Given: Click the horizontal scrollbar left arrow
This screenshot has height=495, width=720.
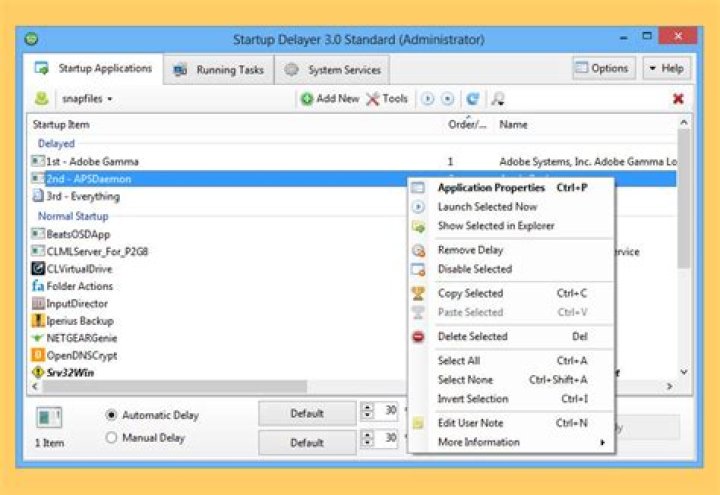Looking at the screenshot, I should point(35,387).
